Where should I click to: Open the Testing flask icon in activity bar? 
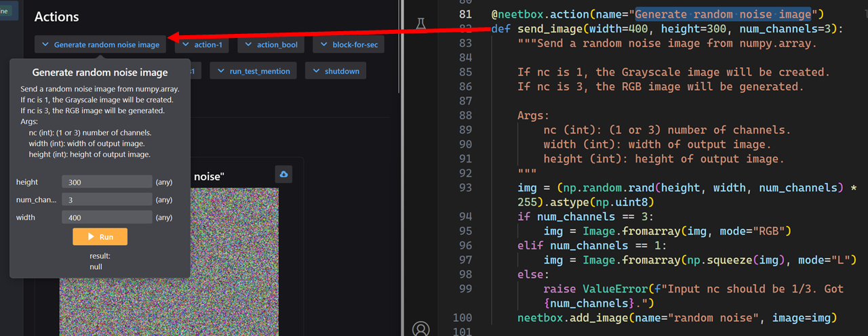tap(421, 24)
